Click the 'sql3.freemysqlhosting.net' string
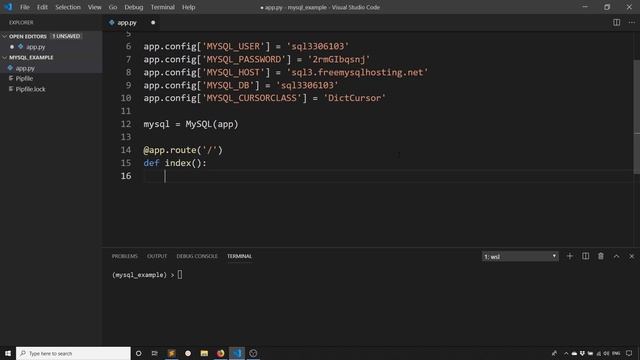640x360 pixels. [357, 72]
